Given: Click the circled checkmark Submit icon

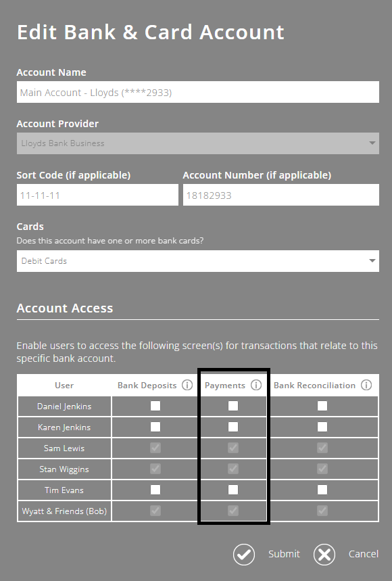Looking at the screenshot, I should coord(244,554).
